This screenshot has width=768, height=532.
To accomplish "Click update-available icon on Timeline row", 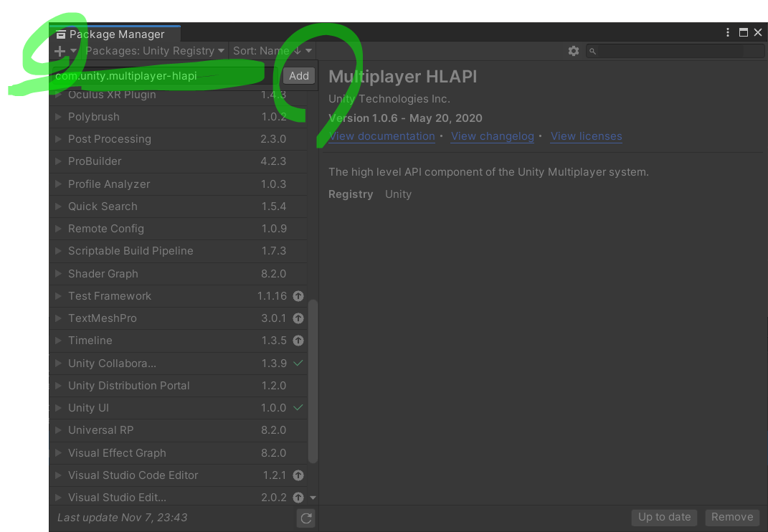I will coord(298,341).
